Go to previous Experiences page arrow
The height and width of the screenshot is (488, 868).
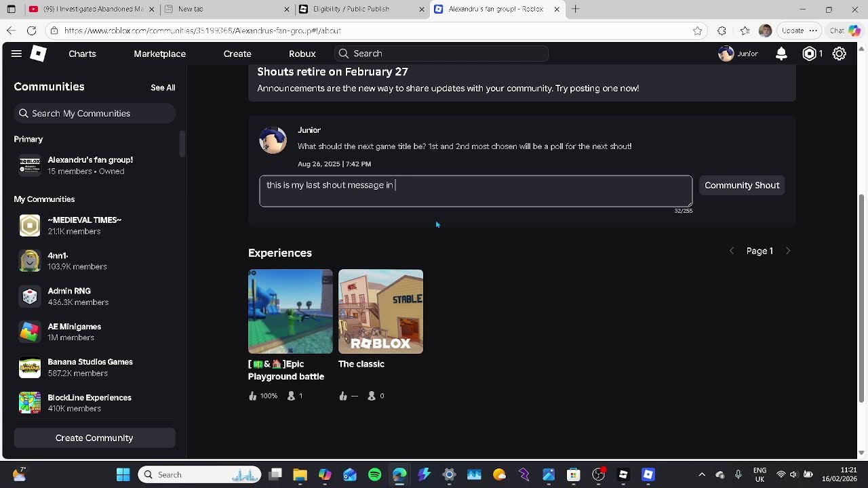pos(732,251)
